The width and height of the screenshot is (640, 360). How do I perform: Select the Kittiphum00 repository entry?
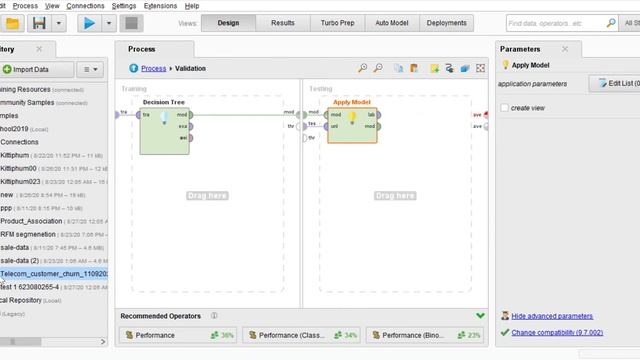pyautogui.click(x=53, y=168)
